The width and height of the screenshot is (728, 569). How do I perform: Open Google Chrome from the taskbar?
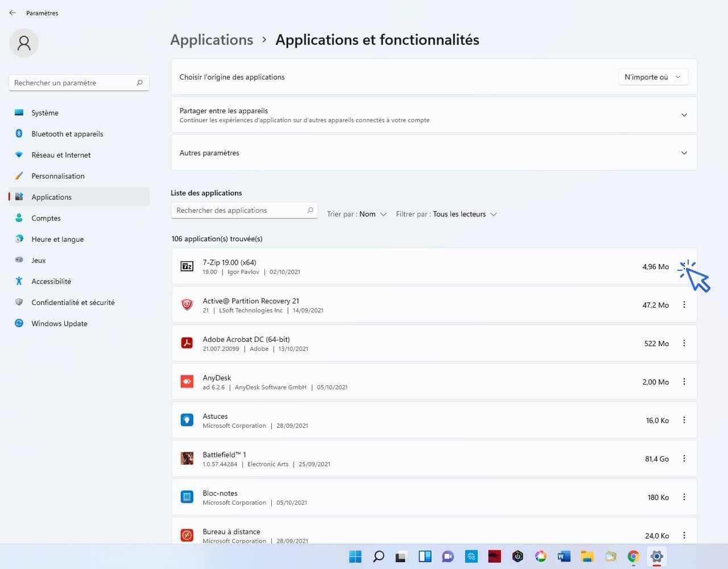pos(634,556)
